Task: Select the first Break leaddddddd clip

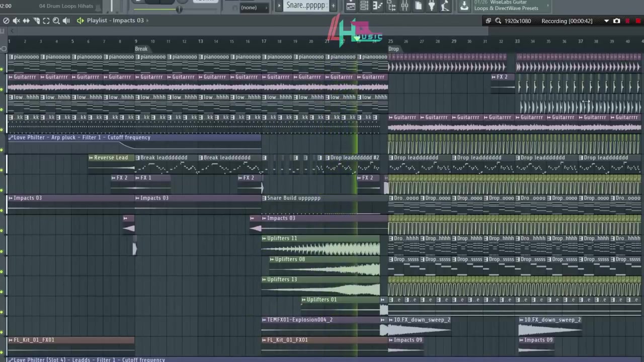Action: click(167, 164)
